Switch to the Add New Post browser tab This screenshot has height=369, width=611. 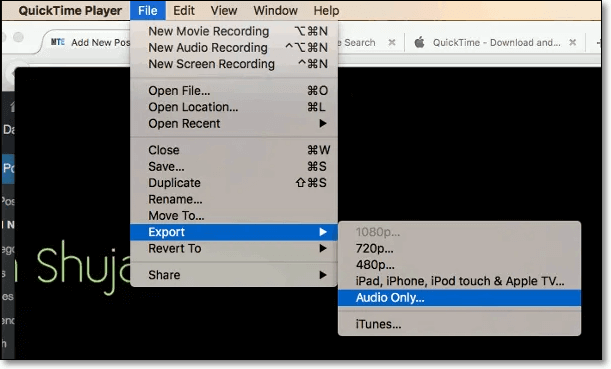90,42
